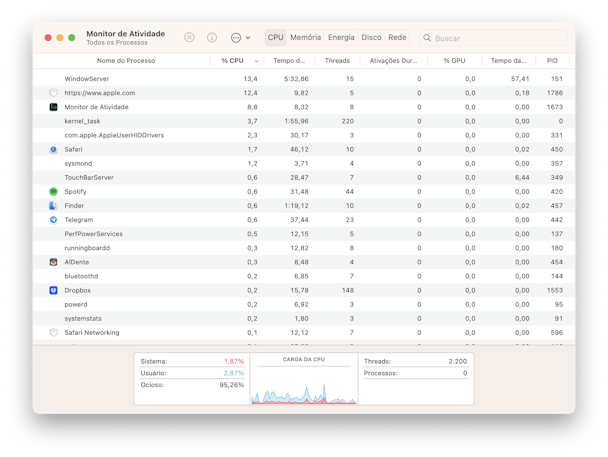Click the Threads total 2.200 value
The height and width of the screenshot is (457, 608).
coord(458,361)
